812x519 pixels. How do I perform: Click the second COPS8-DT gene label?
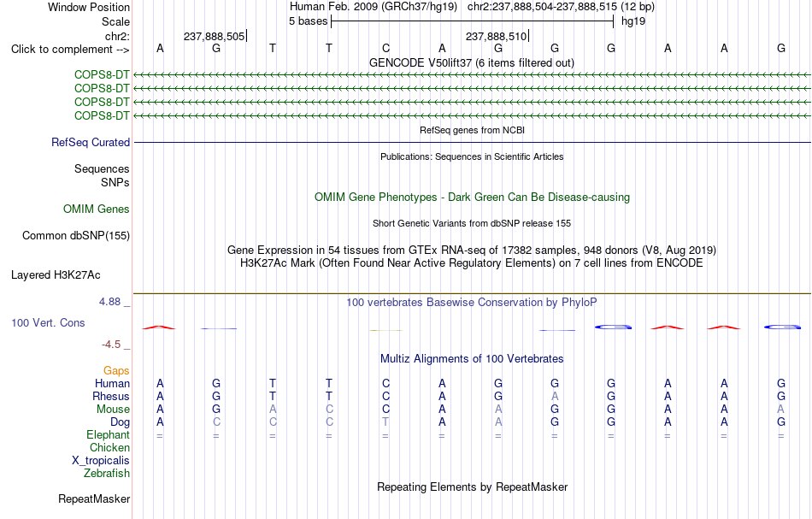(x=102, y=89)
